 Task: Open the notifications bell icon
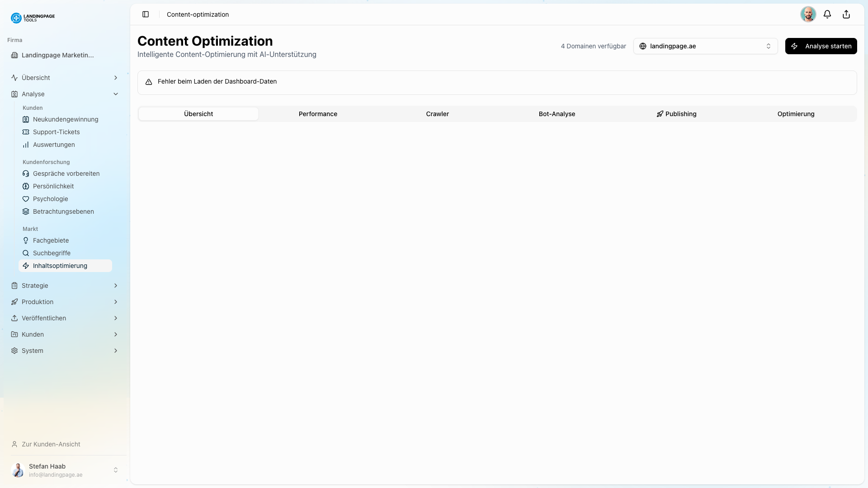click(827, 14)
